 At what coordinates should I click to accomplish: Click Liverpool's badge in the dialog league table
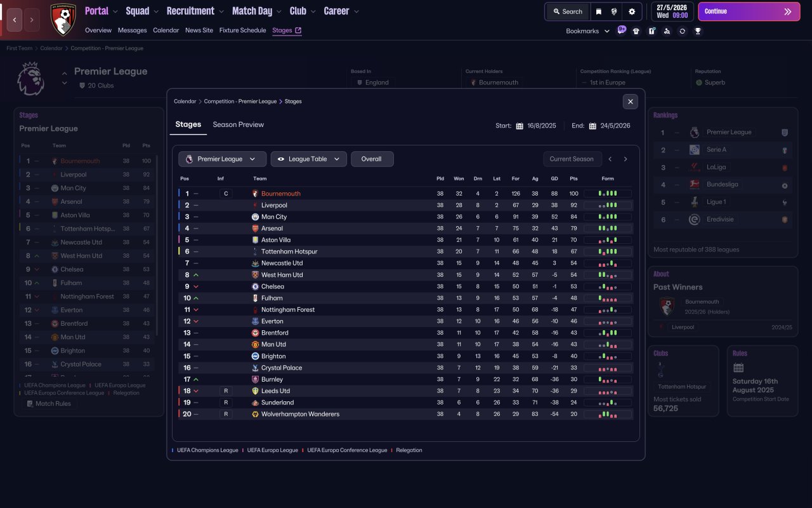256,205
